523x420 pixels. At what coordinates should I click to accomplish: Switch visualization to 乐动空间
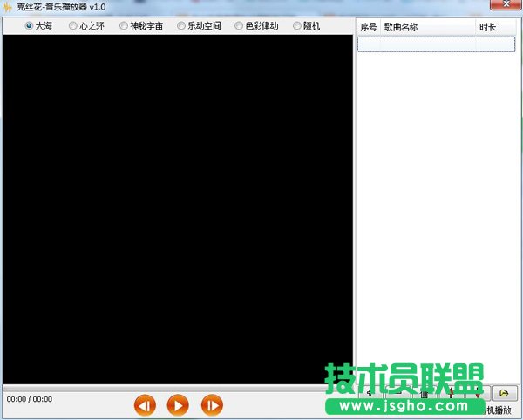coord(199,25)
